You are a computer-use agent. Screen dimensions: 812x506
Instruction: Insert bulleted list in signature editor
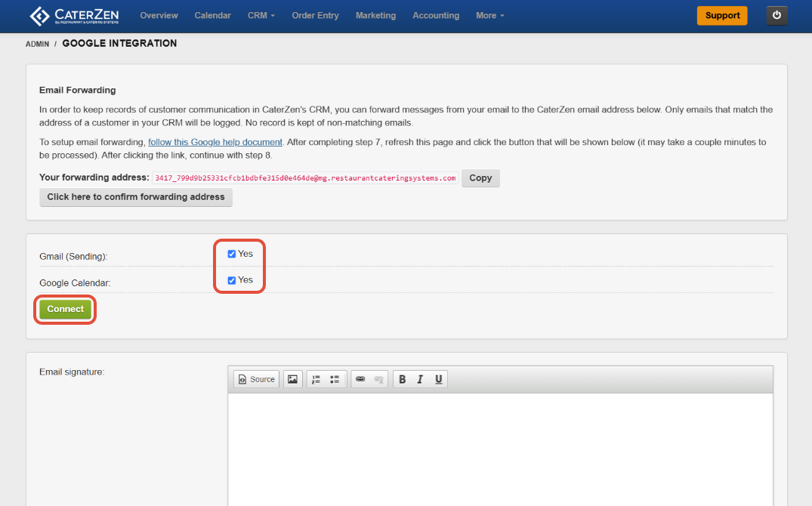335,379
